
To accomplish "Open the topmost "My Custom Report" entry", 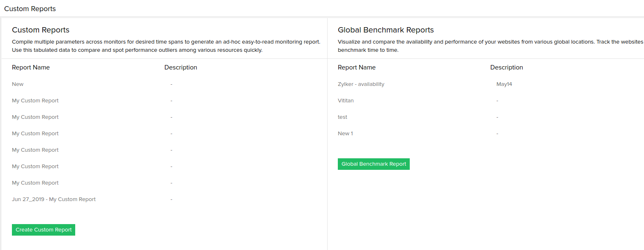I will click(x=35, y=100).
